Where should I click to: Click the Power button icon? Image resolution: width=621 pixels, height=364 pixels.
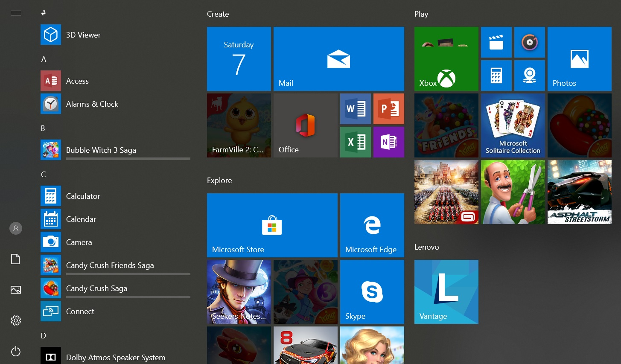pyautogui.click(x=16, y=351)
